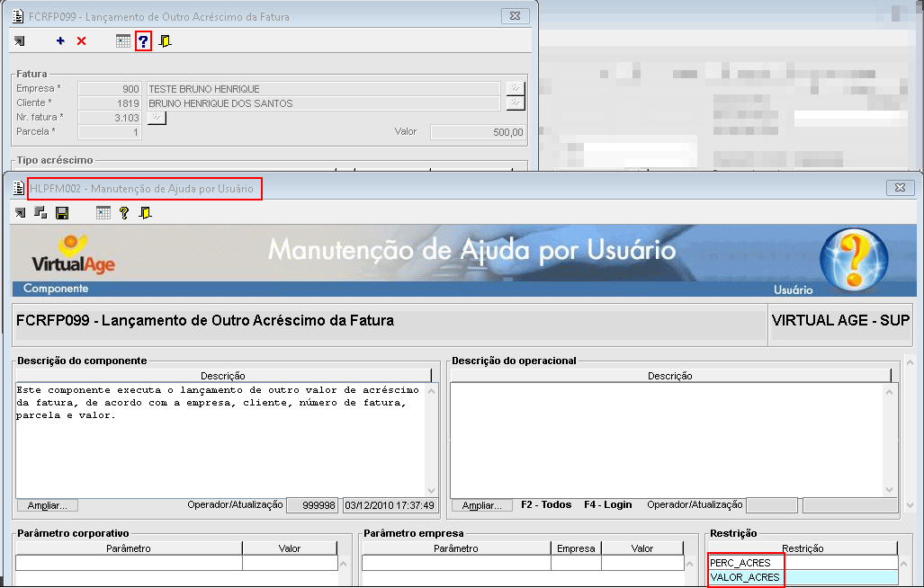Click the VIRTUAL AGE - SUP user field
Viewport: 924px width, 588px height.
(841, 321)
